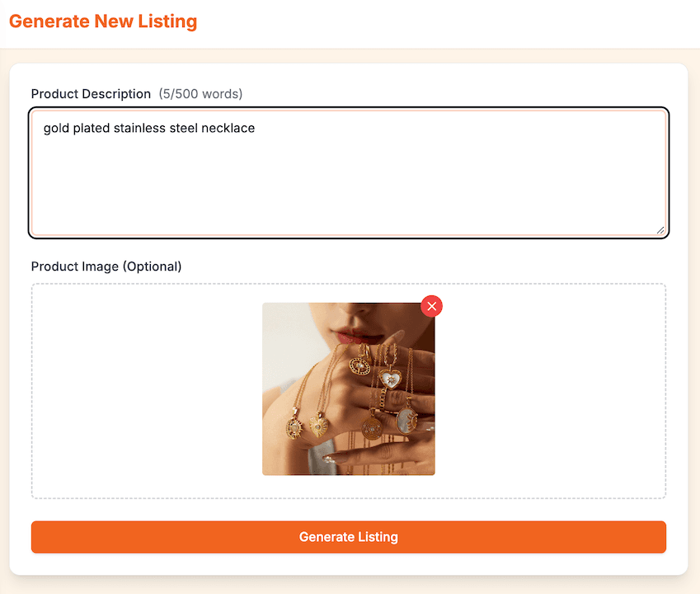This screenshot has width=700, height=594.
Task: Click the Product Image (Optional) label
Action: point(106,266)
